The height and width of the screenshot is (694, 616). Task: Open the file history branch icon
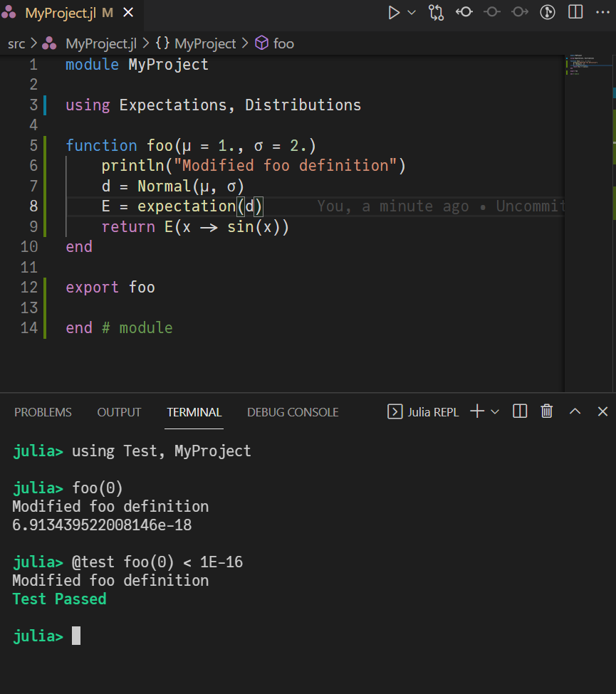548,12
